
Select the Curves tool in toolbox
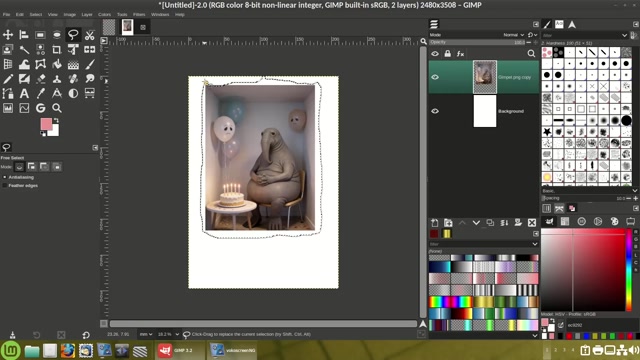point(24,108)
